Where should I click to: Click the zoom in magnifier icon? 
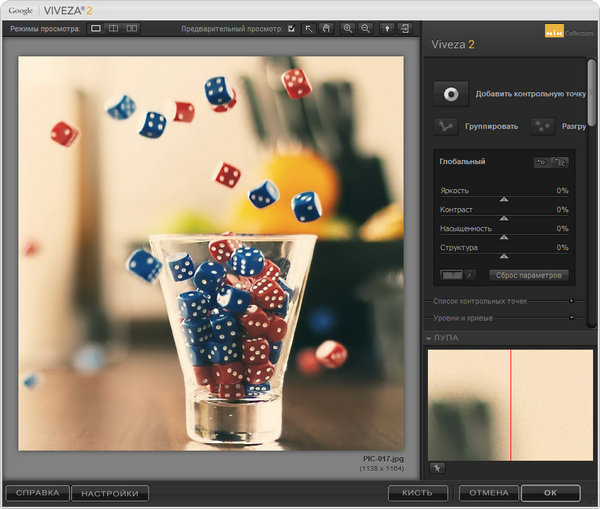[x=348, y=29]
